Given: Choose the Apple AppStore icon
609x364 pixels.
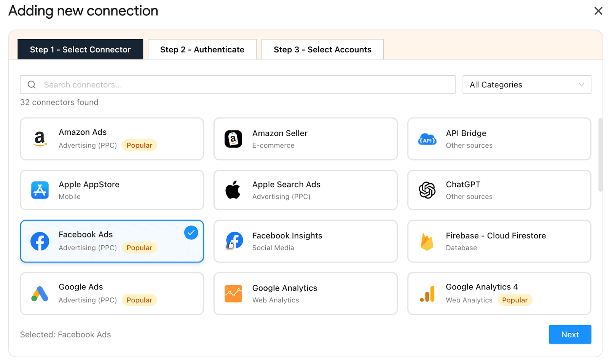Looking at the screenshot, I should 40,190.
